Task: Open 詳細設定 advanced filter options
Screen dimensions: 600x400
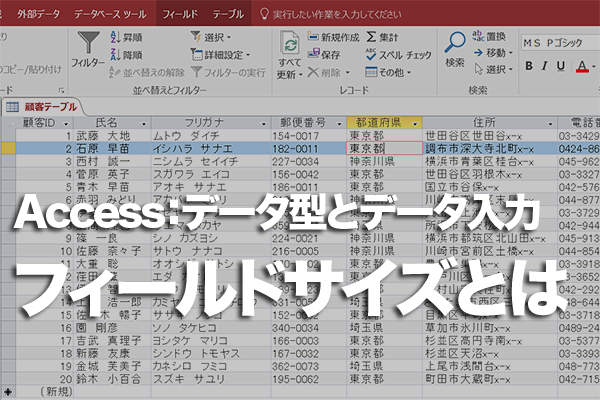Action: tap(220, 55)
